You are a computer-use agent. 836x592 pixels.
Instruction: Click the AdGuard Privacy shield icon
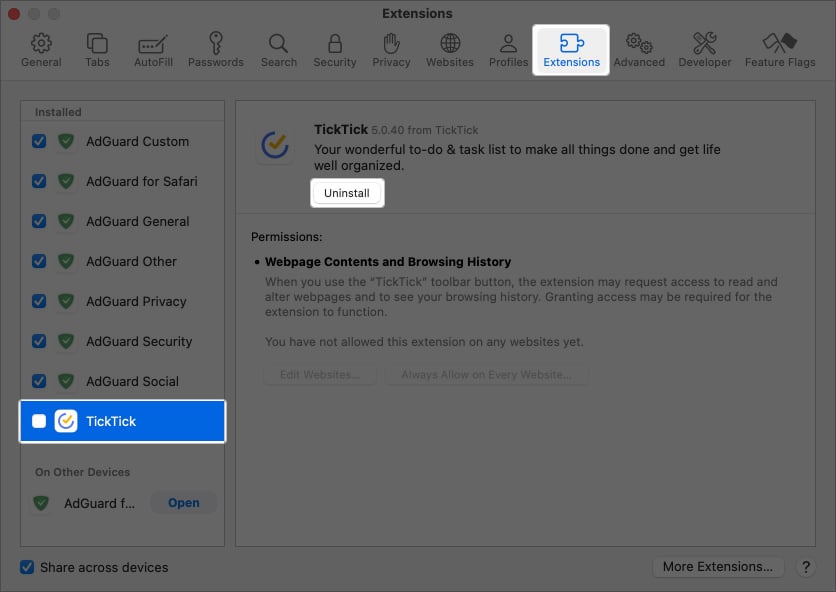pos(66,301)
